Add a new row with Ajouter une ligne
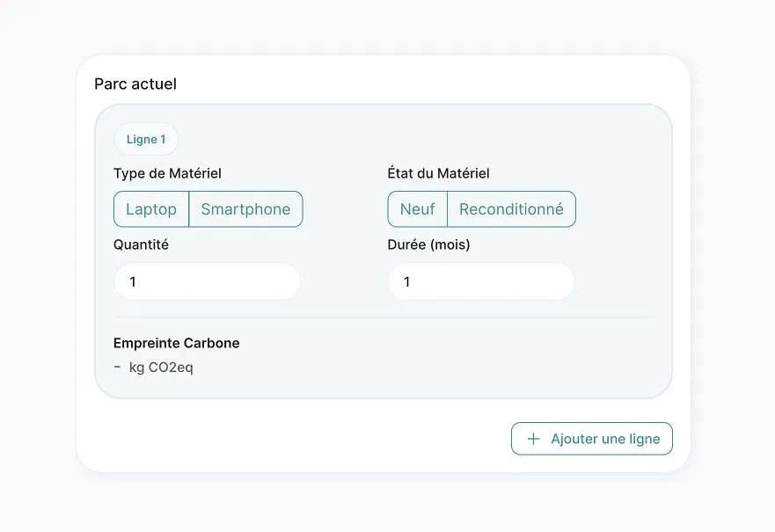Viewport: 775px width, 532px height. point(592,439)
